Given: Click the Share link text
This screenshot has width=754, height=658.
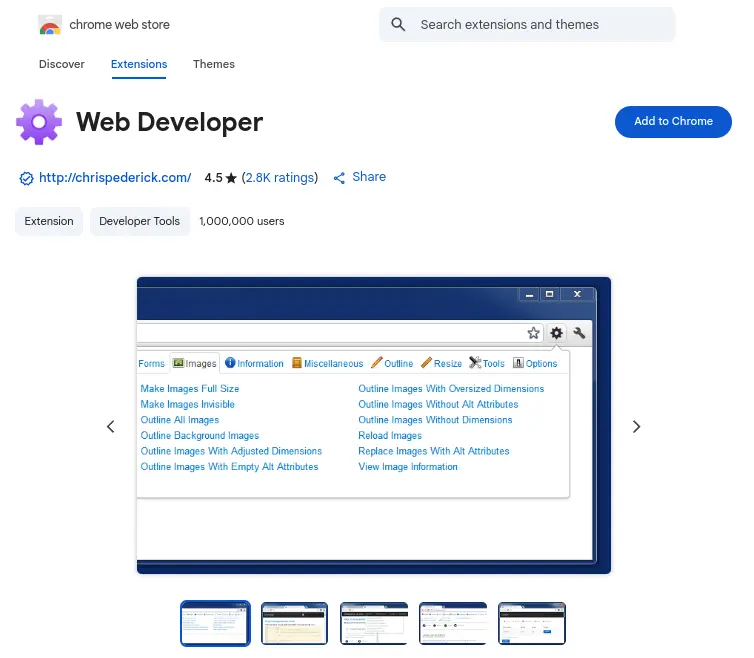Looking at the screenshot, I should pyautogui.click(x=369, y=177).
